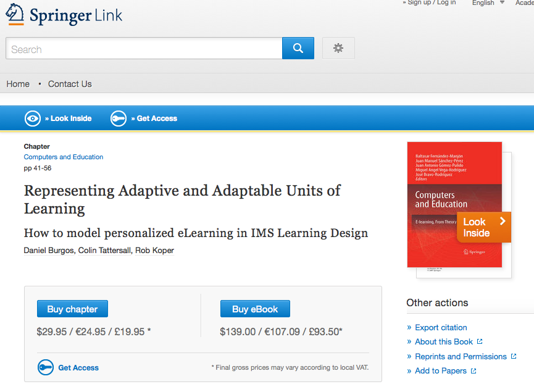Click external link icon after About this Book
This screenshot has height=392, width=534.
[x=480, y=341]
